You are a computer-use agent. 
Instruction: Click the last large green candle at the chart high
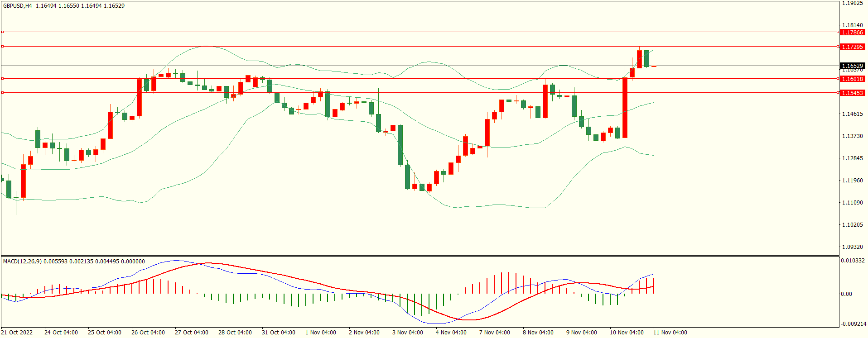coord(646,58)
